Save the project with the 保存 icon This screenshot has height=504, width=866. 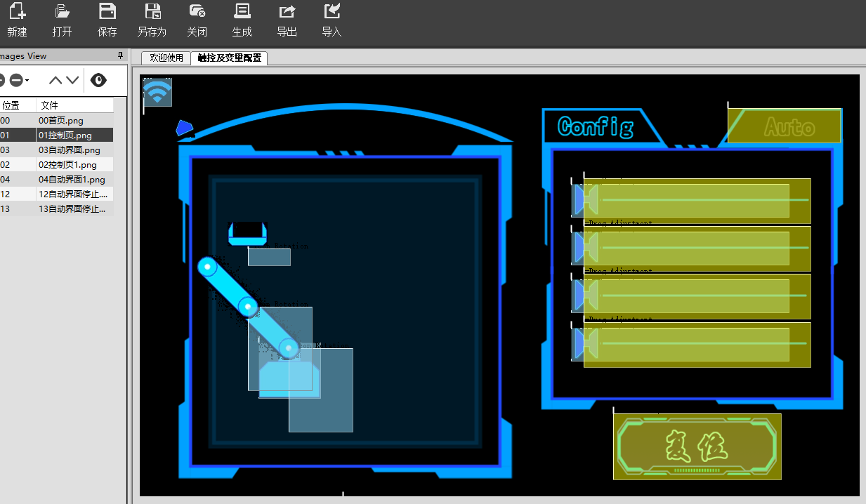click(x=107, y=11)
